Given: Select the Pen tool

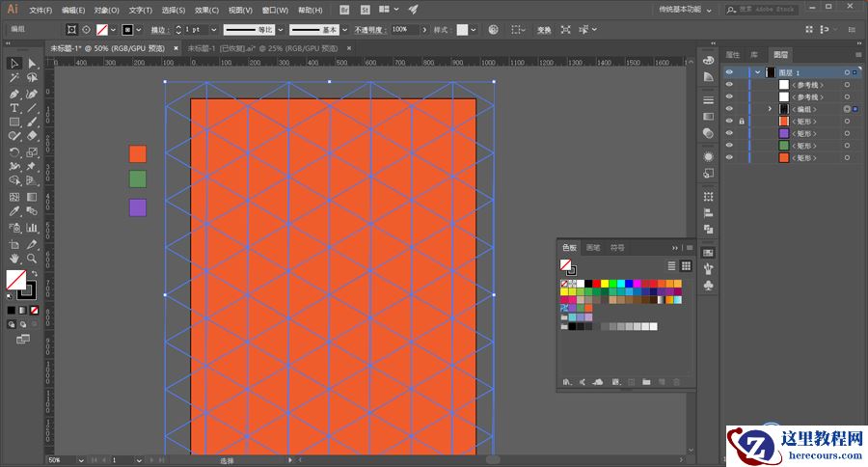Looking at the screenshot, I should click(14, 94).
